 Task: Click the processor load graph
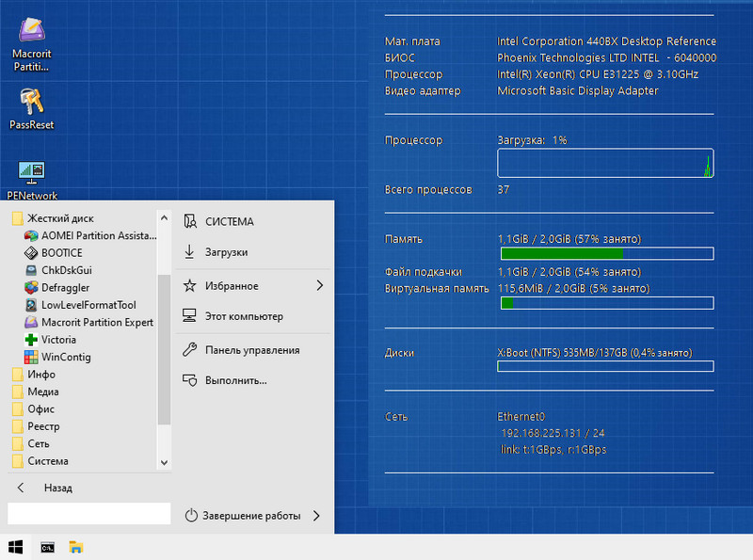[x=605, y=163]
